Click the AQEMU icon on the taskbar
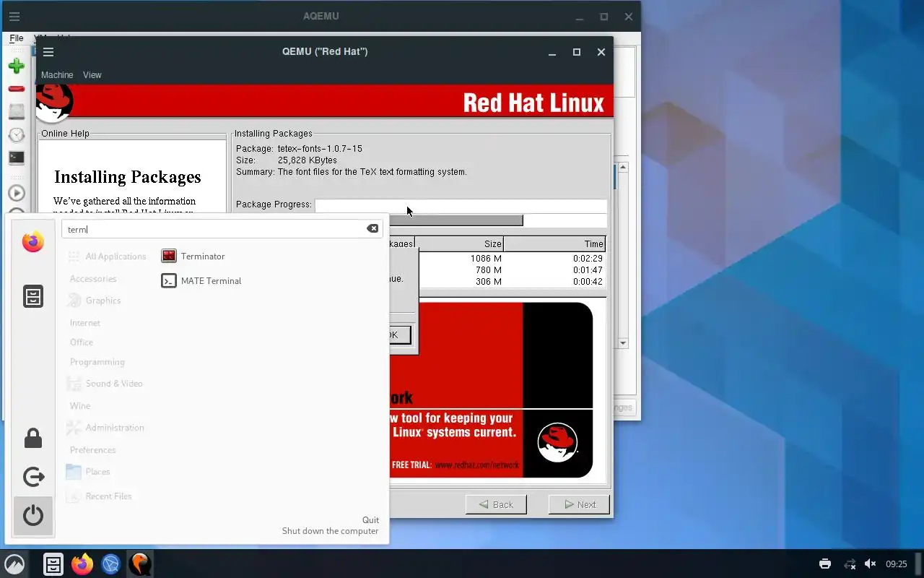Image resolution: width=924 pixels, height=578 pixels. point(140,564)
